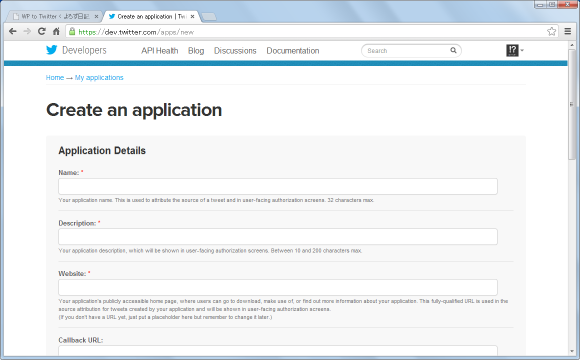Screen dimensions: 580x360
Task: Open the browser home page icon
Action: pos(56,31)
